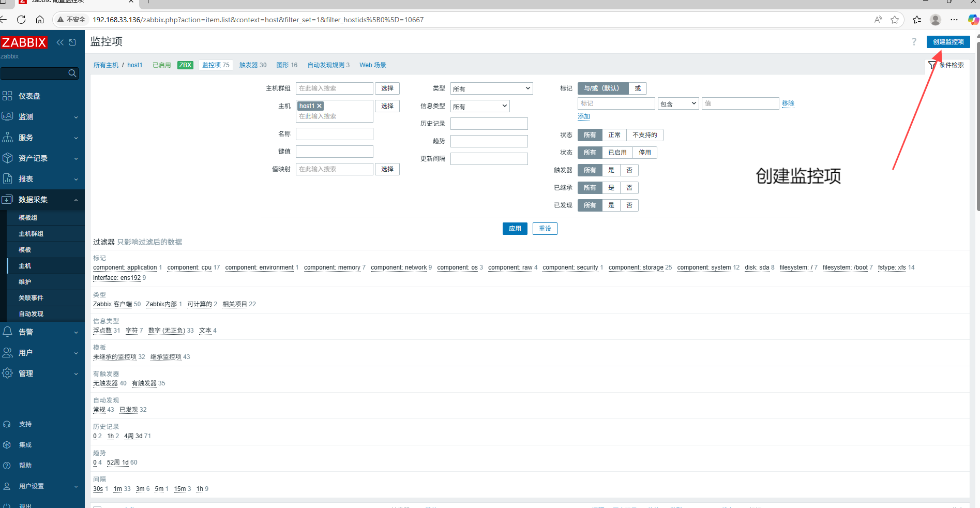Screen dimensions: 980x508
Task: Click the 告警 alerts bell icon
Action: click(x=7, y=332)
